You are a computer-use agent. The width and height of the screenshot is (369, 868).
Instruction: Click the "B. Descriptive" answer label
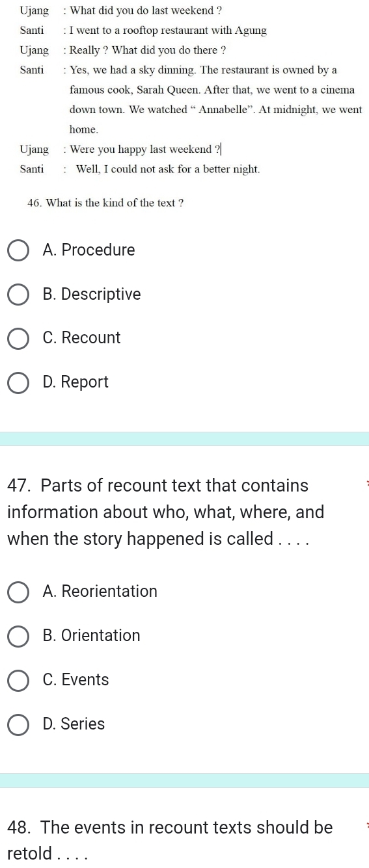coord(91,295)
